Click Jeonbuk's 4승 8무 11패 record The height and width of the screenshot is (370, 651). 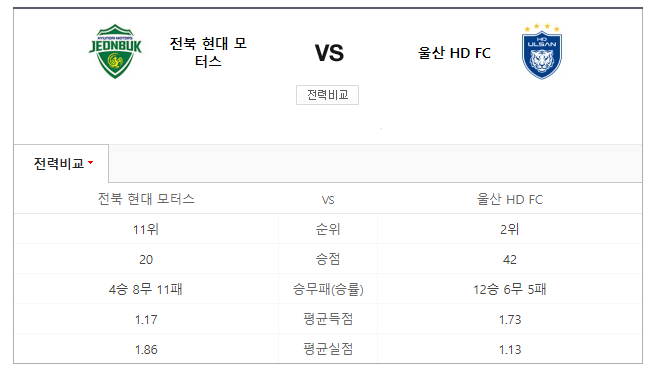(146, 289)
